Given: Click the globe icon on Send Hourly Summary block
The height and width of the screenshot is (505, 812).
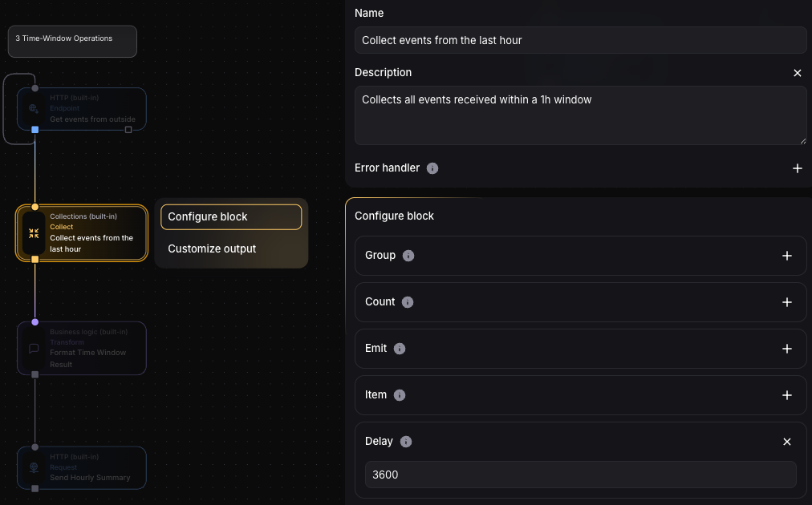Looking at the screenshot, I should coord(34,467).
